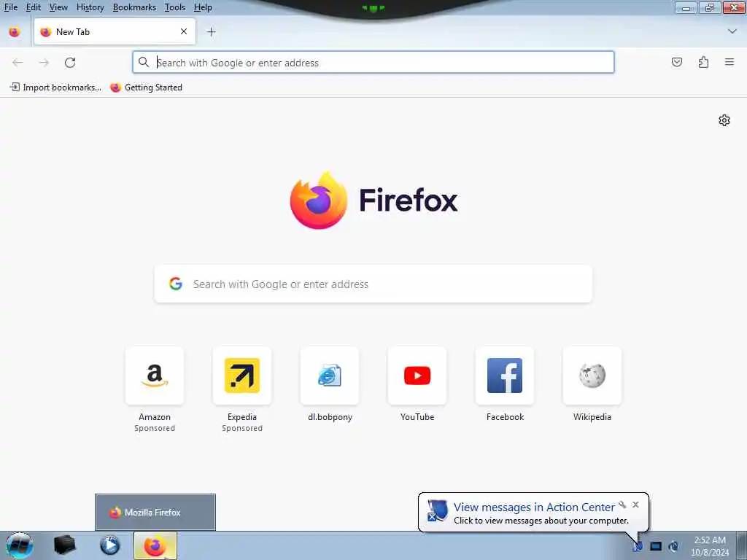Personalize new tab with gear icon
Screen dimensions: 747x560
click(724, 120)
